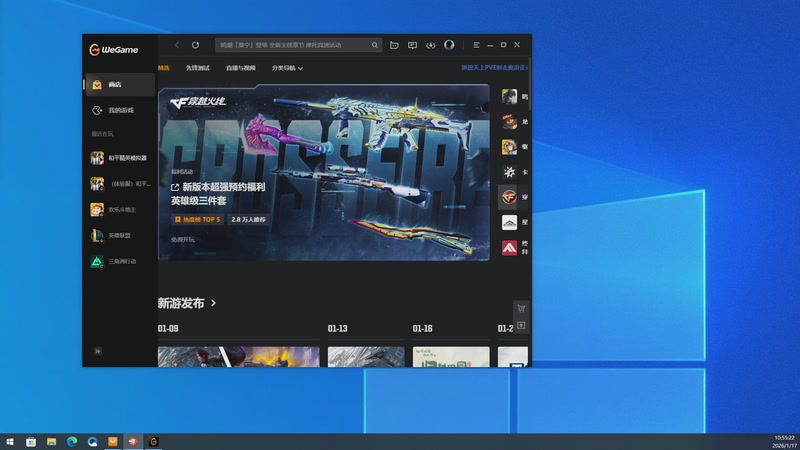Screen dimensions: 800x450
Task: Open 三角洲行动 in the recent games
Action: pyautogui.click(x=120, y=261)
